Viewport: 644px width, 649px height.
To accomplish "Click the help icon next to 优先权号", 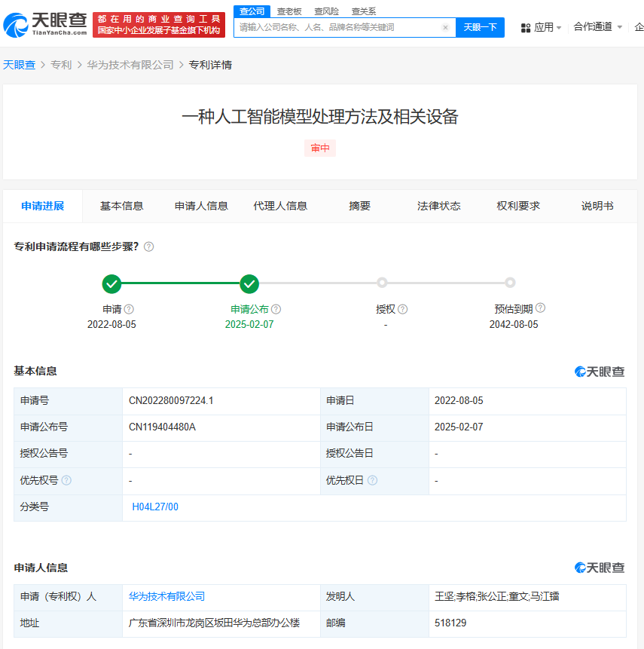I will pyautogui.click(x=67, y=480).
